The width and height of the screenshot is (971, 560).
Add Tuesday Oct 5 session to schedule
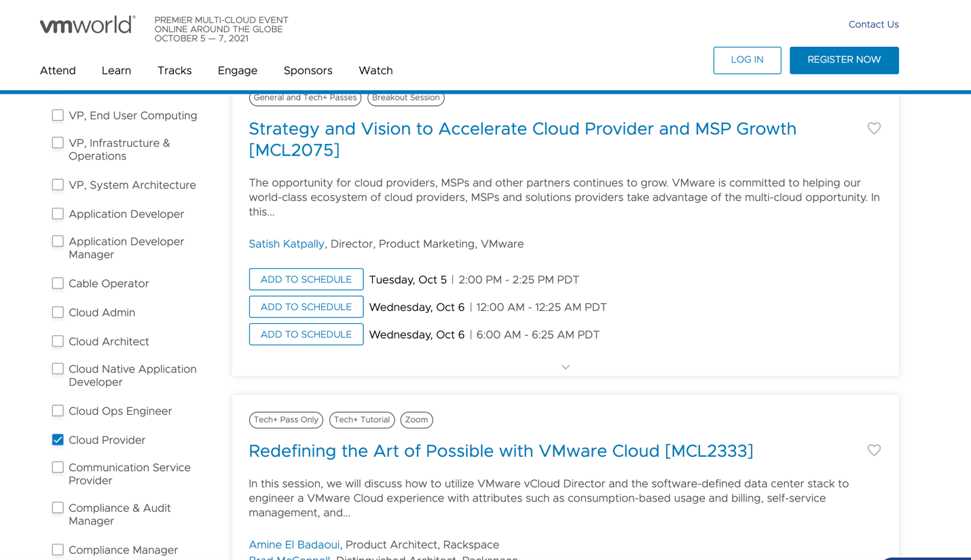coord(306,280)
